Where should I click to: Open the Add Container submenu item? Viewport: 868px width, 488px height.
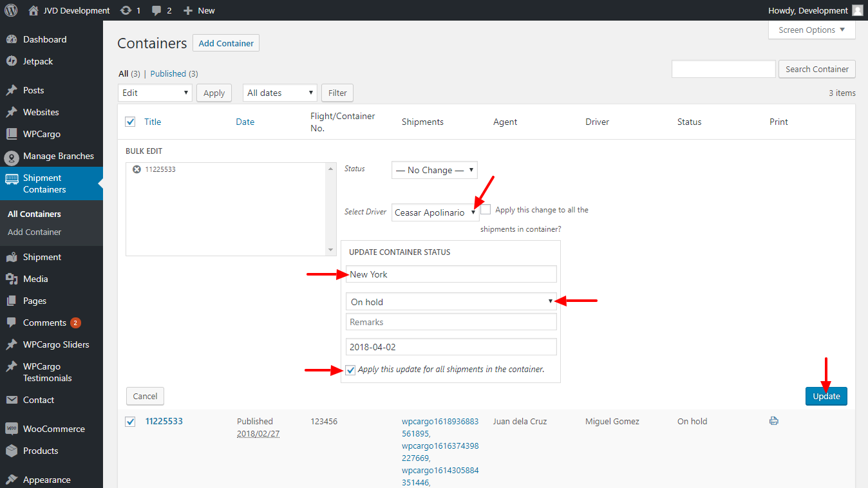[35, 232]
